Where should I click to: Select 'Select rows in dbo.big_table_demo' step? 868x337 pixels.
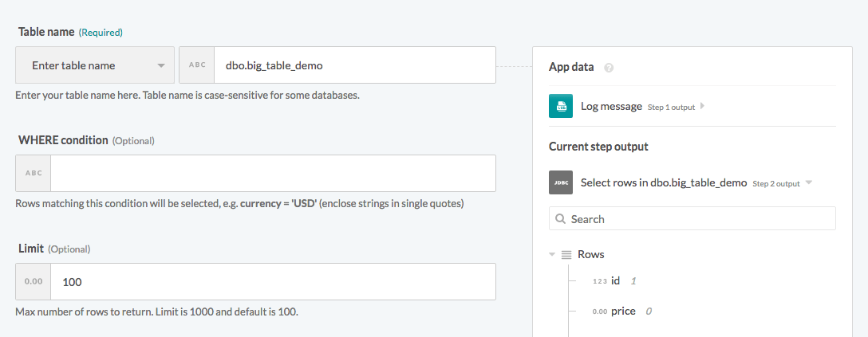tap(663, 182)
